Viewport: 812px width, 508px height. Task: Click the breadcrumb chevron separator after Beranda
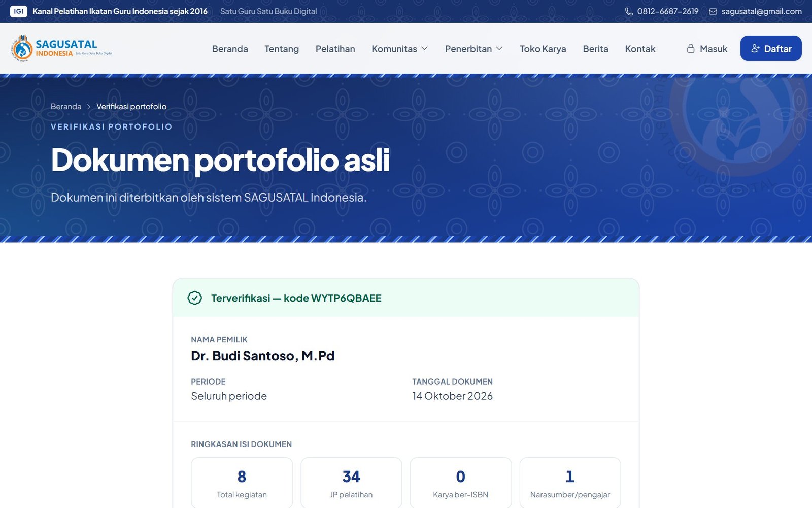89,107
